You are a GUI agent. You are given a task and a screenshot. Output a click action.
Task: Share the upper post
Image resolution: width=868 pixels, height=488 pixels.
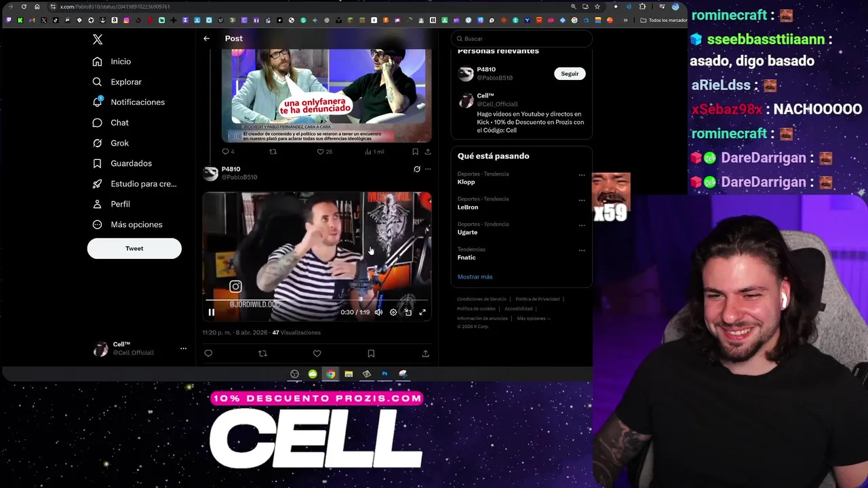(x=427, y=152)
